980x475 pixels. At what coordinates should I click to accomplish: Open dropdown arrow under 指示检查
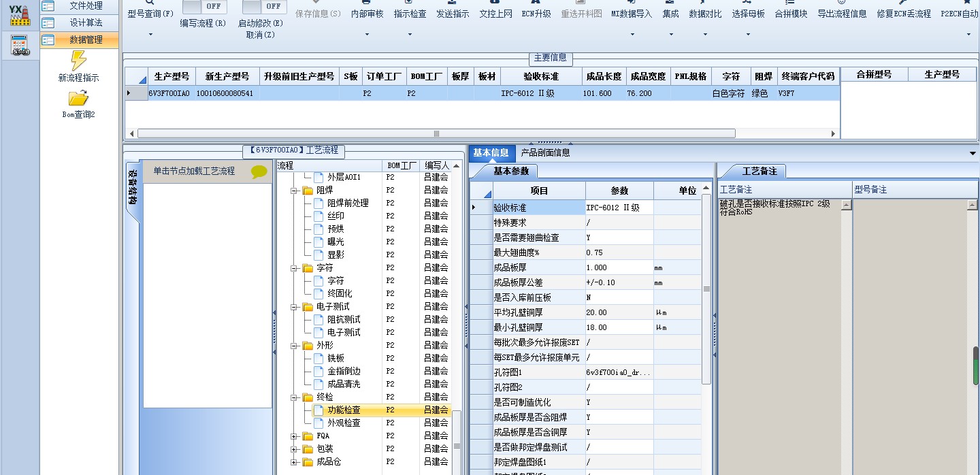point(410,34)
